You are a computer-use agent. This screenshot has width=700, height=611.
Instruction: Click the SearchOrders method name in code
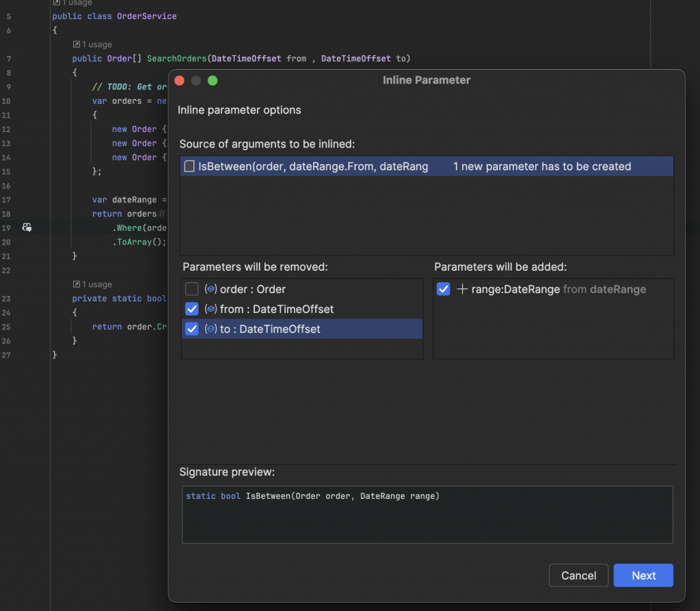click(x=176, y=58)
